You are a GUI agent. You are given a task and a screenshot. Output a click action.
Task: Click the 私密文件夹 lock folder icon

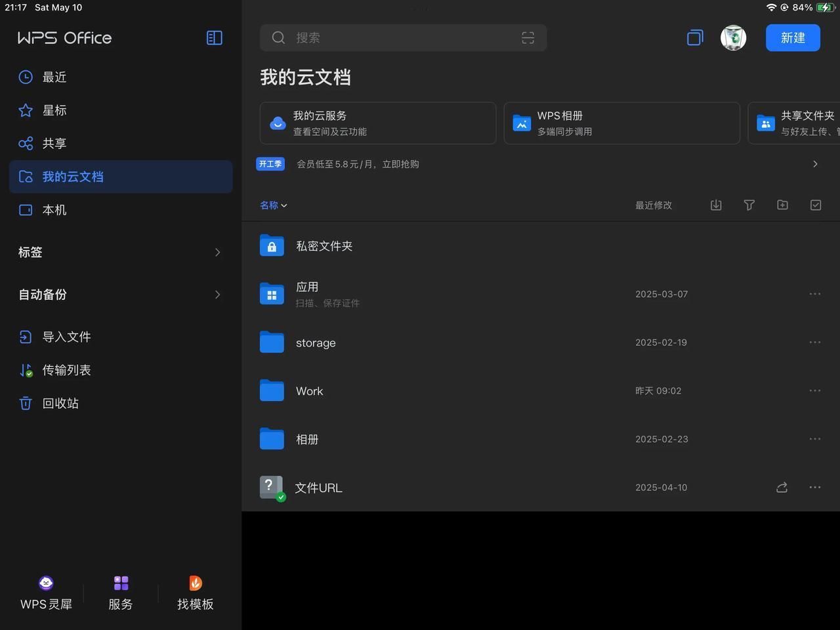click(272, 245)
